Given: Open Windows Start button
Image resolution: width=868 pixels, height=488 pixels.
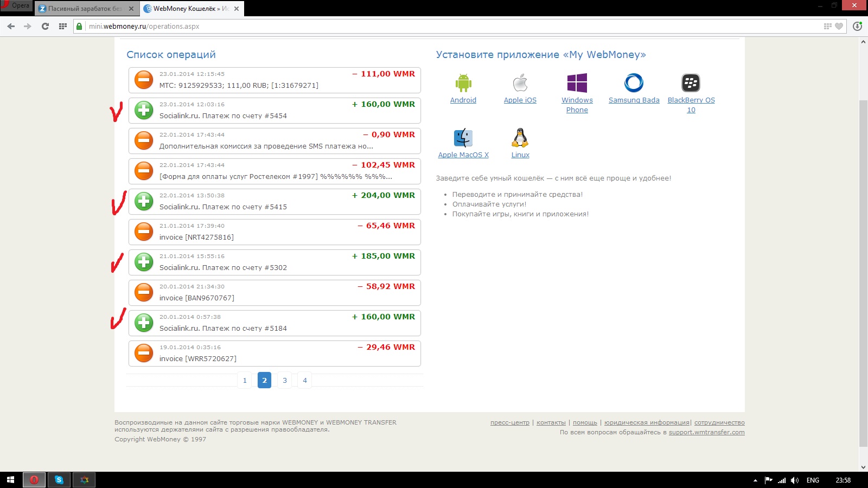Looking at the screenshot, I should [x=10, y=480].
